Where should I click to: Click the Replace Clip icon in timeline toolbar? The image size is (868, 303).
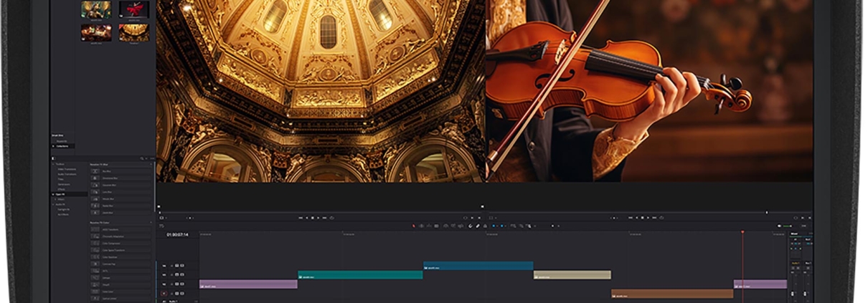(x=461, y=226)
